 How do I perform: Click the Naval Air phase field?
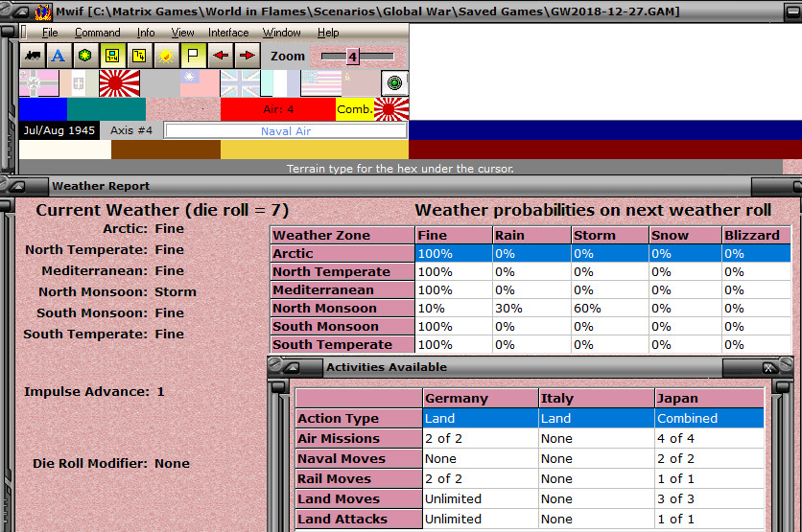286,130
